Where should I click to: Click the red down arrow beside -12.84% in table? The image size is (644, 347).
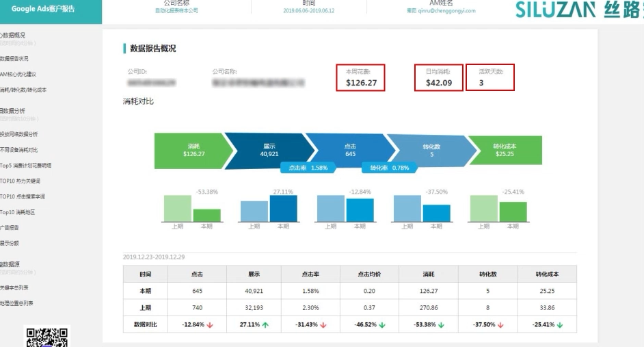click(210, 325)
